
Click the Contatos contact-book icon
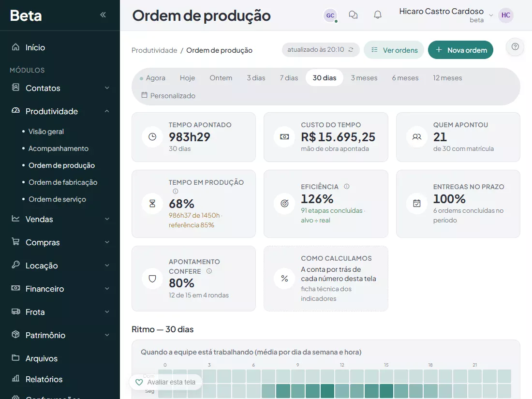(x=15, y=88)
